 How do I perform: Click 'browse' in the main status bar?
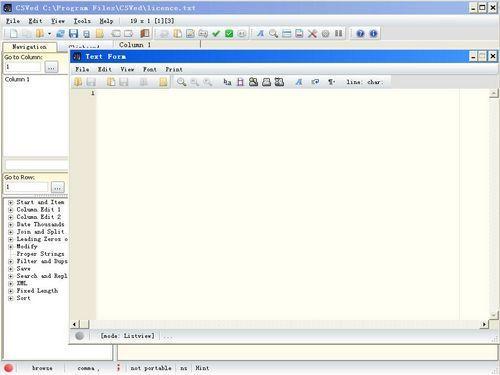tap(42, 368)
